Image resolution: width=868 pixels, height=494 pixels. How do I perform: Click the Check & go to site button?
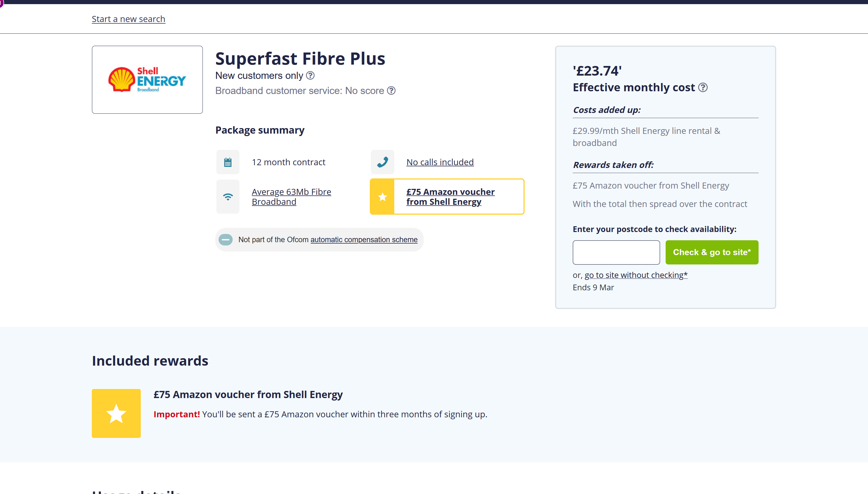tap(712, 252)
